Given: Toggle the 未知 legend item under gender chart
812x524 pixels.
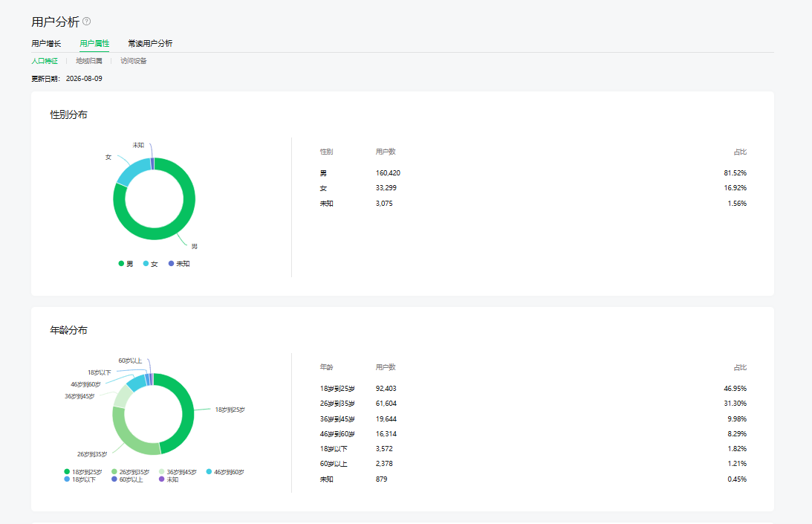Looking at the screenshot, I should [x=179, y=264].
